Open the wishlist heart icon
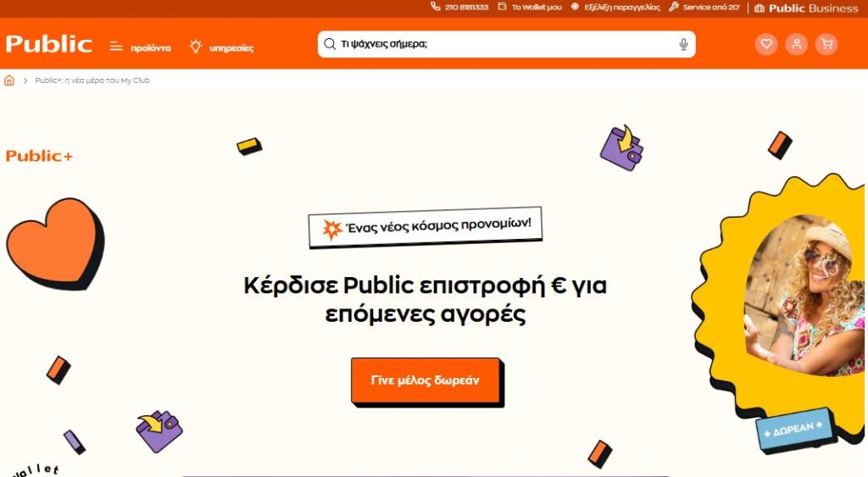 766,44
